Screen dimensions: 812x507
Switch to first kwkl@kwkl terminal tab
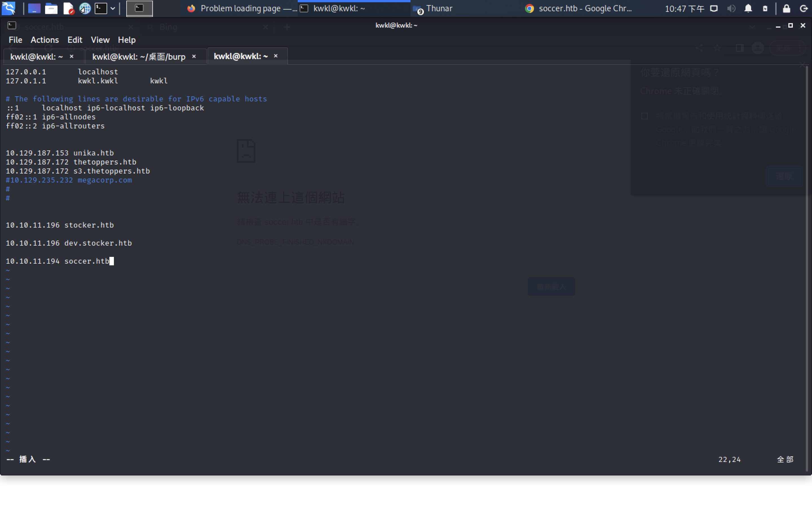click(x=36, y=57)
